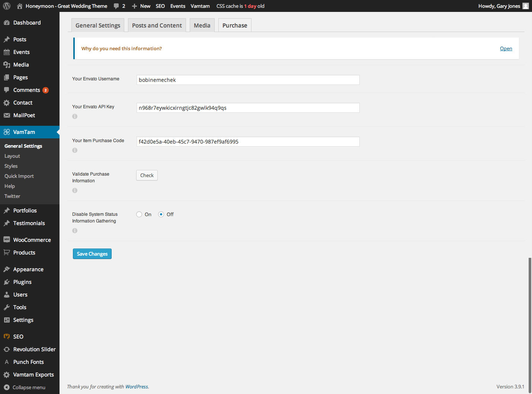
Task: Open Revolution Slider in sidebar
Action: (x=34, y=349)
